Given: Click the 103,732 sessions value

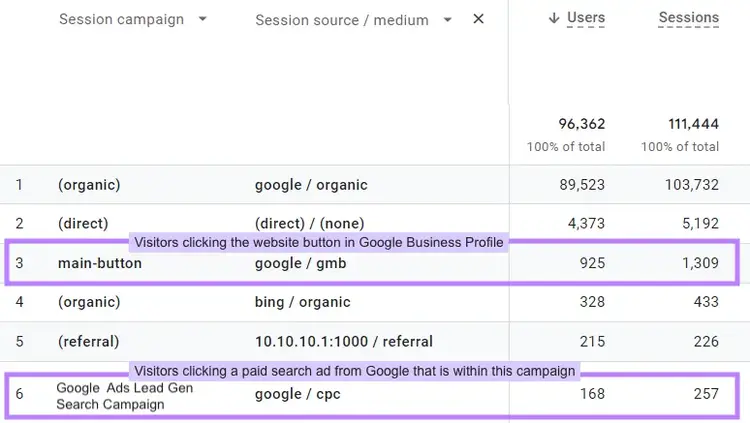Looking at the screenshot, I should (x=692, y=185).
